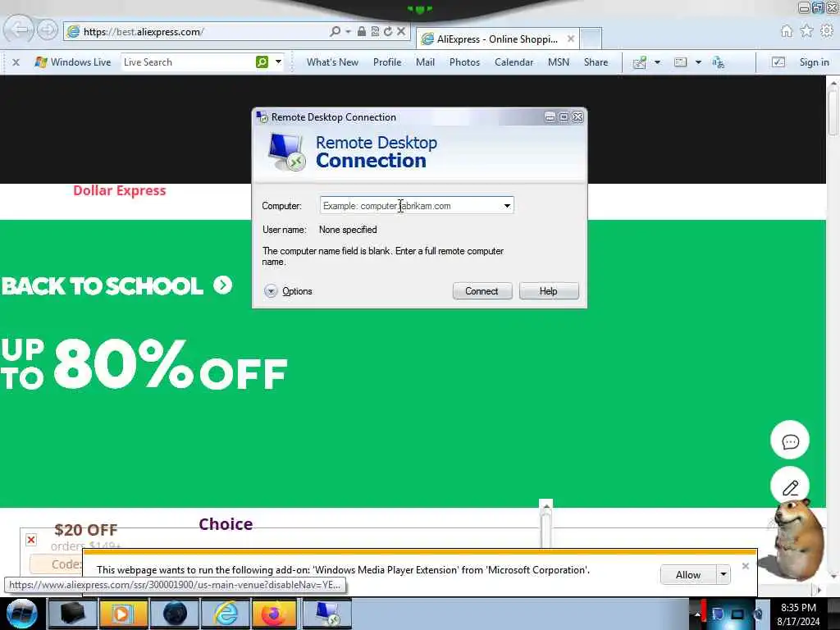The width and height of the screenshot is (840, 630).
Task: Click the search magnifier in address bar
Action: coord(336,32)
